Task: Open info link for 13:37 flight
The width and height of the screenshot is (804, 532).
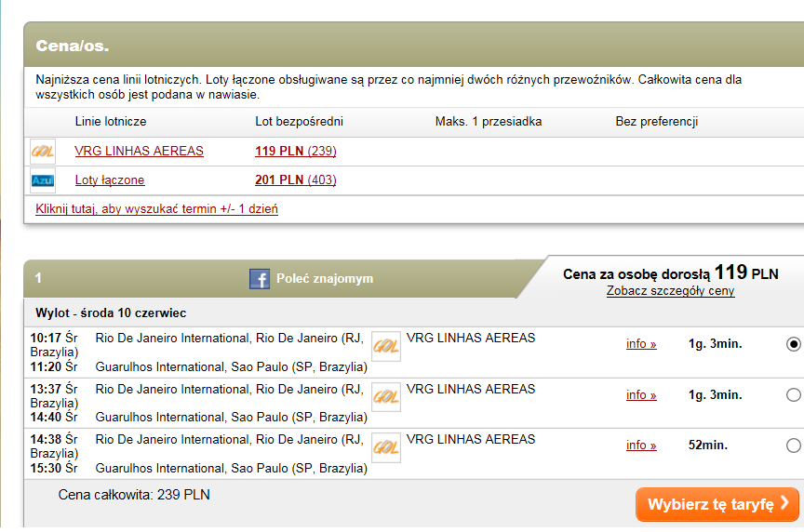Action: 641,395
